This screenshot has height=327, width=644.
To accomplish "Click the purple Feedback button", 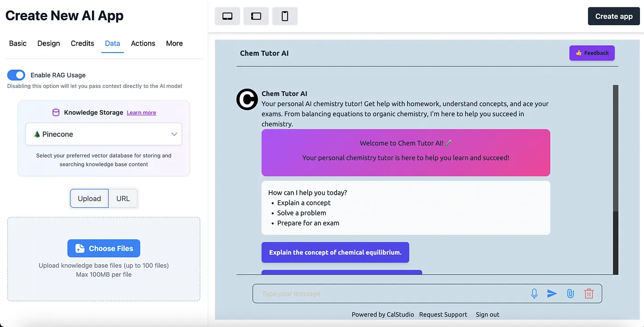I will click(x=592, y=53).
